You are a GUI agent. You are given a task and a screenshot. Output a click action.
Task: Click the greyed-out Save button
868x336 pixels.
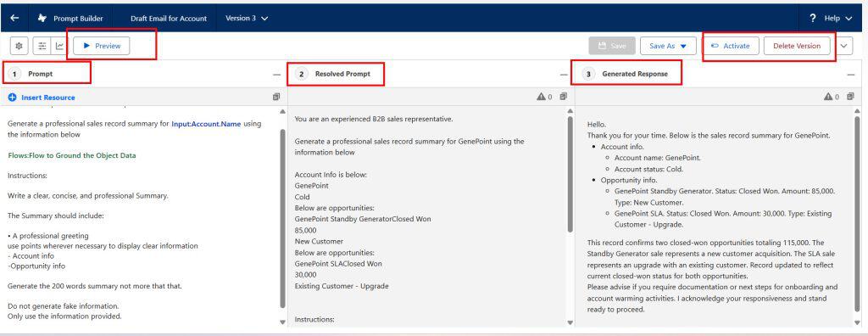(x=612, y=46)
